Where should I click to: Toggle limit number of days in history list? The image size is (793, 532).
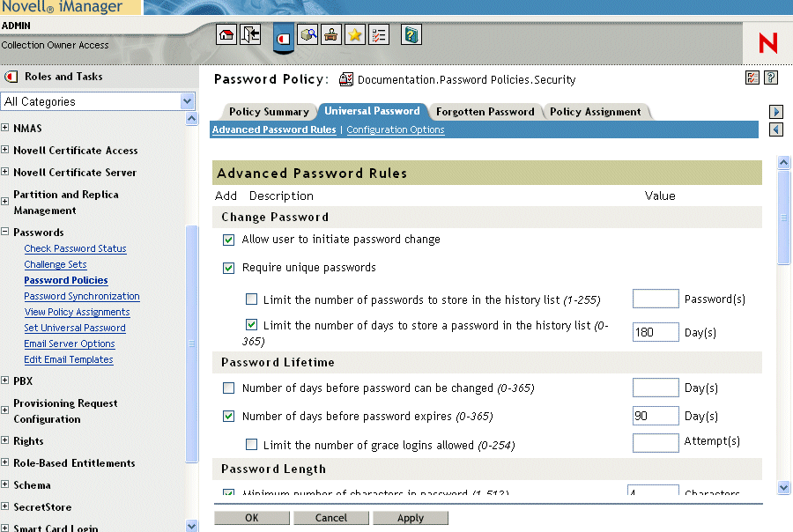coord(251,324)
